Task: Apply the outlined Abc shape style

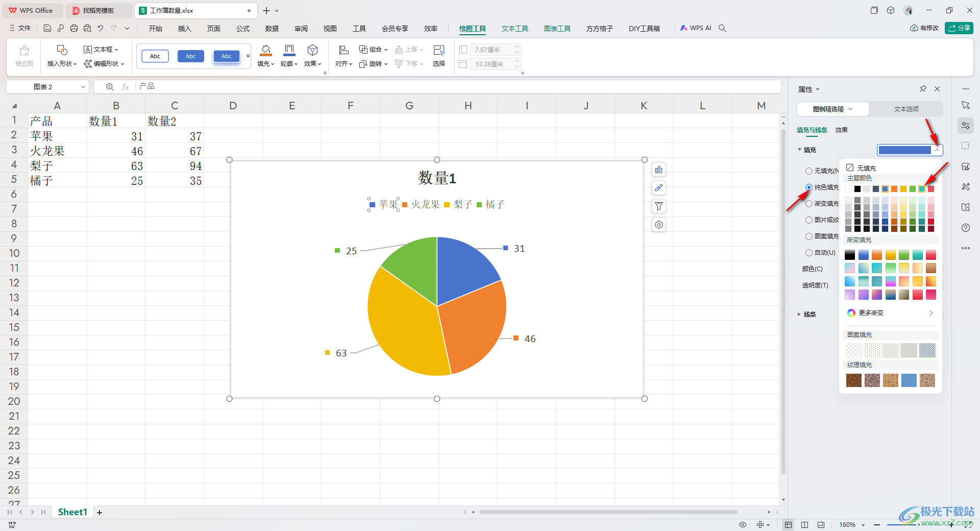Action: tap(155, 56)
